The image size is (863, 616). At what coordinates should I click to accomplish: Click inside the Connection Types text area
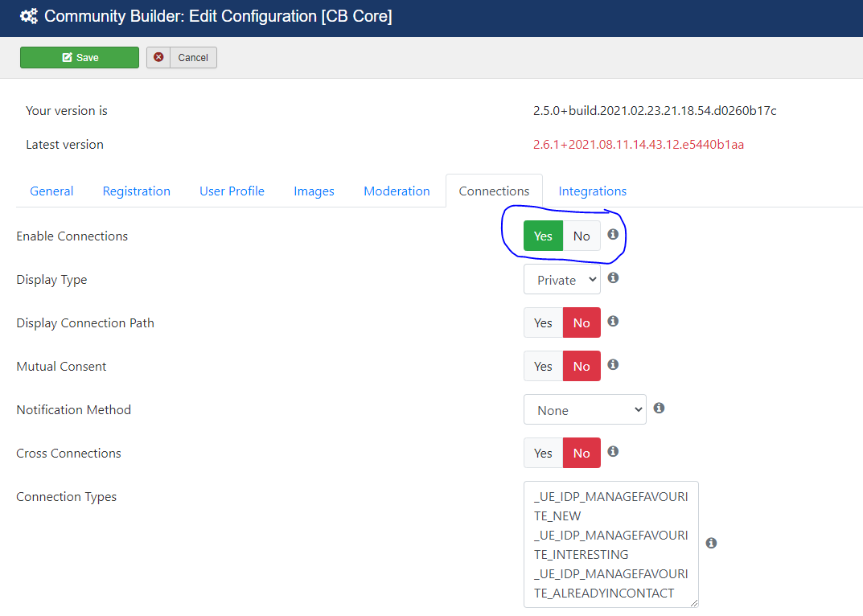[611, 544]
